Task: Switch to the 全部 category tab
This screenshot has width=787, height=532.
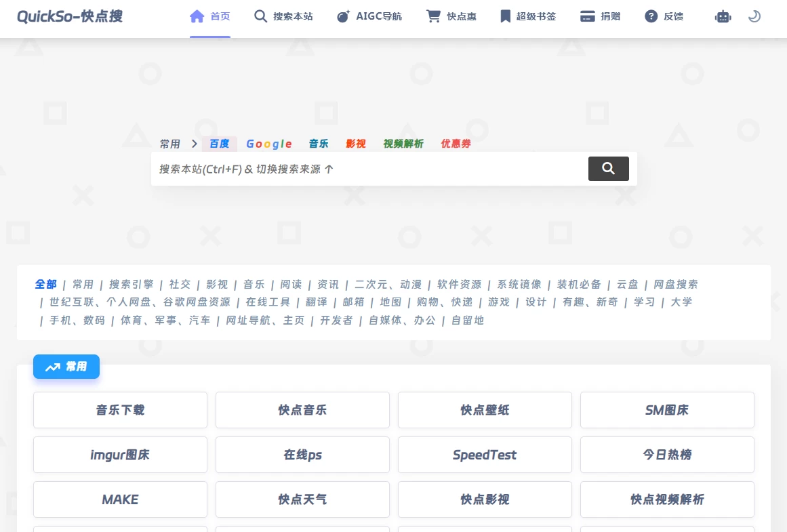Action: tap(45, 284)
